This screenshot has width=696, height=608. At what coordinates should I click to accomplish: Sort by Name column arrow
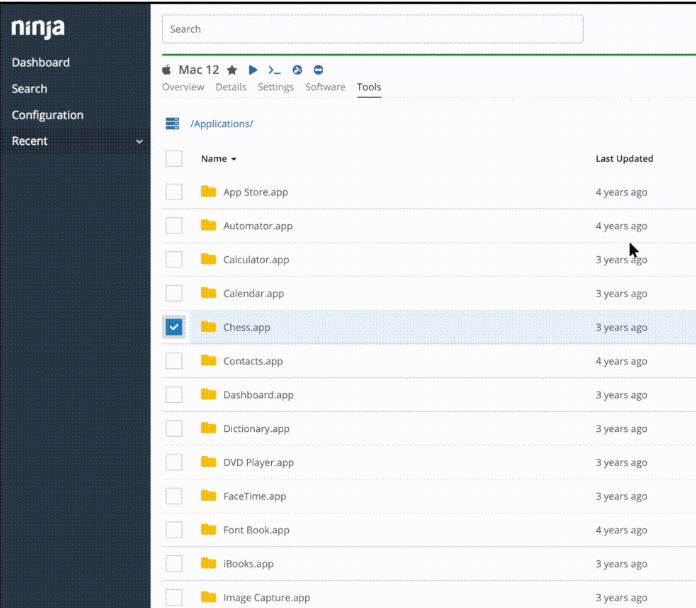[x=234, y=159]
